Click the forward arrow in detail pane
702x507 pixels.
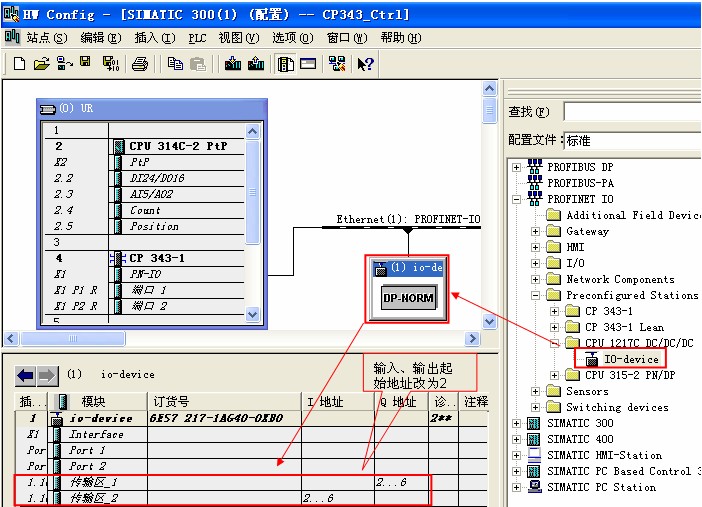point(47,375)
